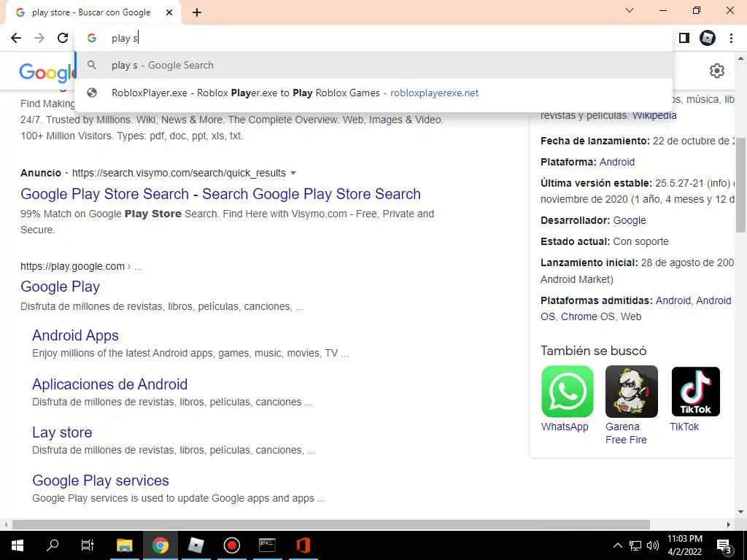The width and height of the screenshot is (747, 560).
Task: Open the screen recorder taskbar icon
Action: coord(231,545)
